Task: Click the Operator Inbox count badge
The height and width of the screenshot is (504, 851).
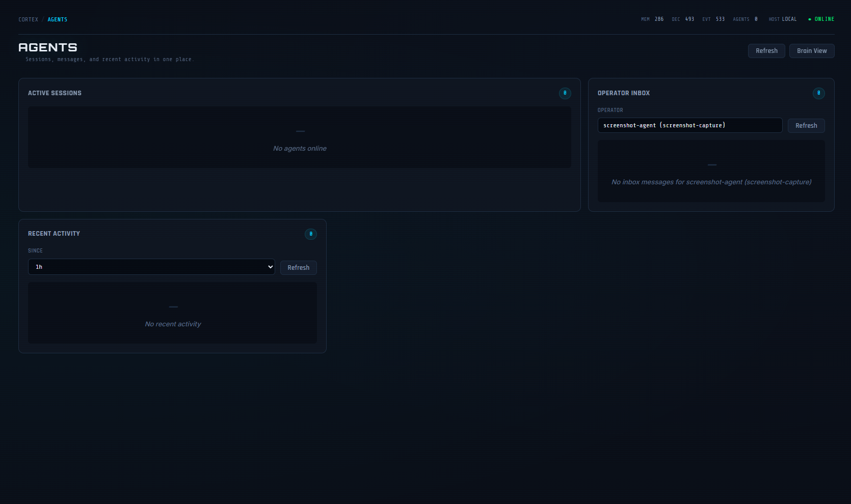Action: click(x=818, y=93)
